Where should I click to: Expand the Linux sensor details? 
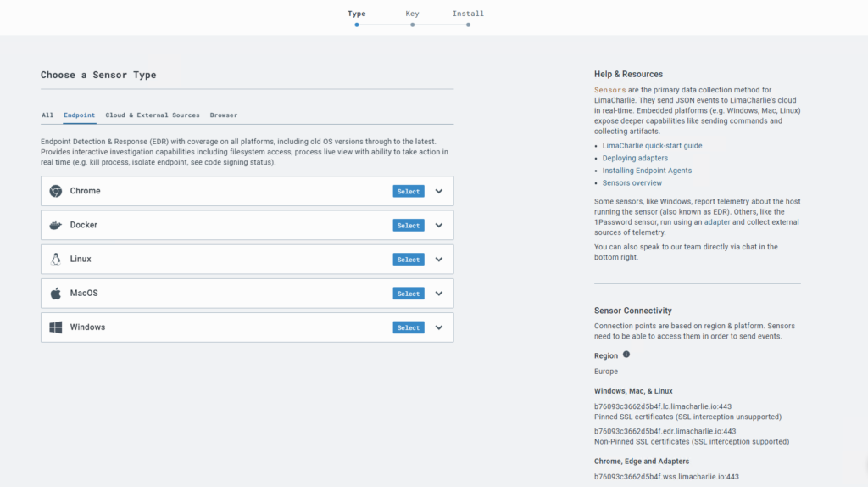point(438,260)
